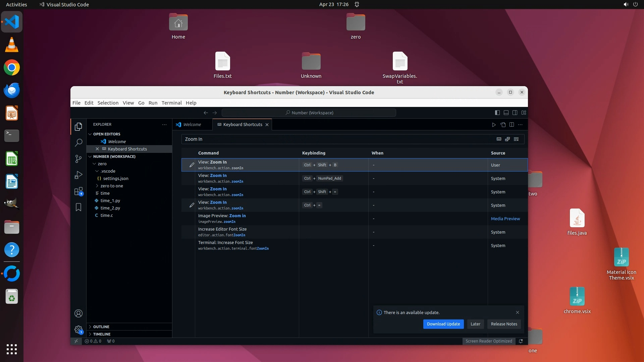Image resolution: width=644 pixels, height=362 pixels.
Task: Click the Manage gear icon
Action: click(x=78, y=329)
